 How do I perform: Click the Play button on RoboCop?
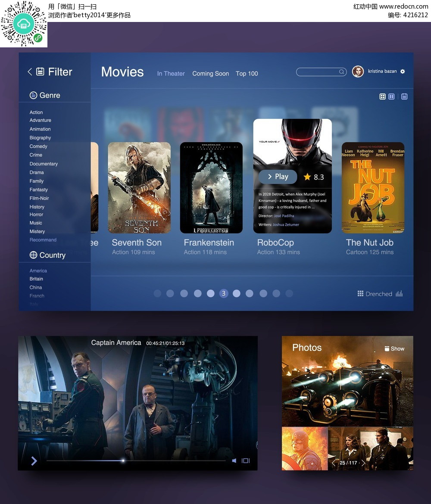278,177
